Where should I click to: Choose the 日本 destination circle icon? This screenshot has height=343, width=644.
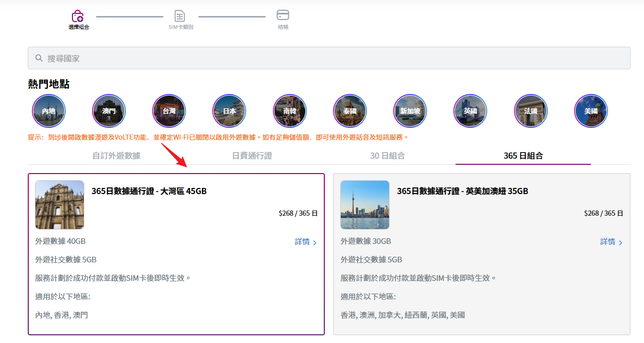(x=229, y=111)
